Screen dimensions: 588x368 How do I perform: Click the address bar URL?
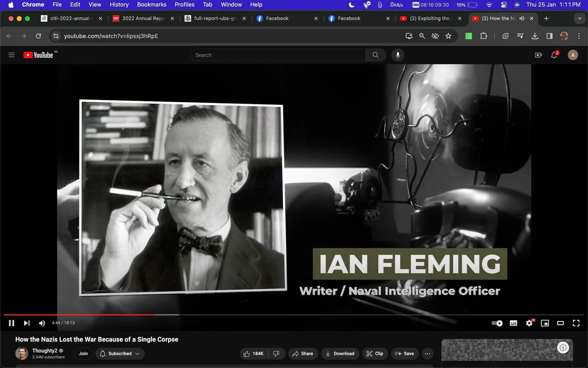coord(111,36)
